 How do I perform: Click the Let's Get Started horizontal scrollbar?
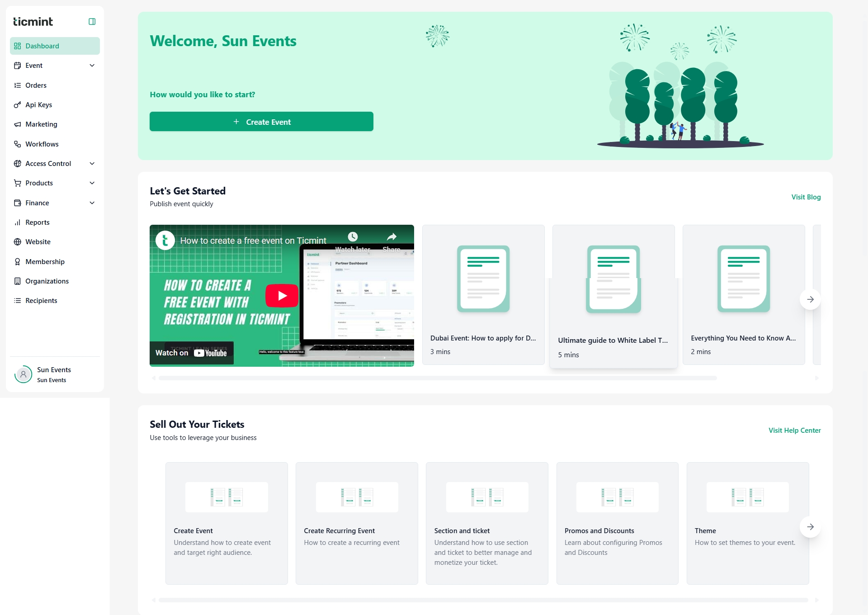(437, 378)
